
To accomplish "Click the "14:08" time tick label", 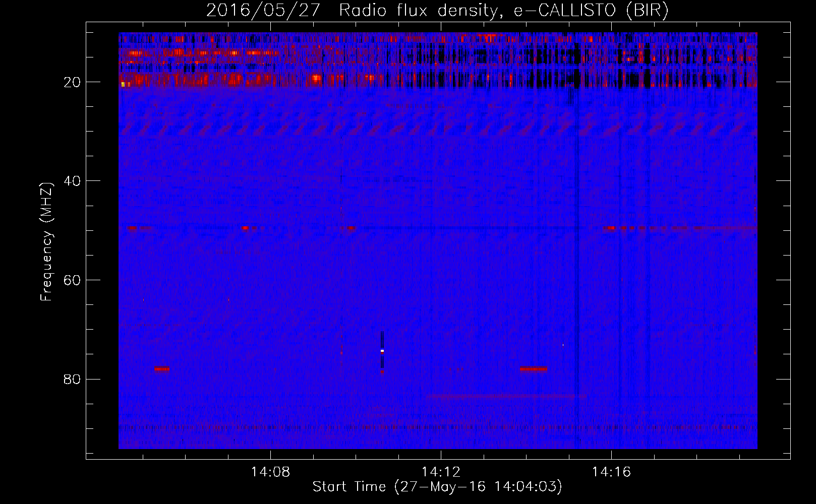I will pyautogui.click(x=270, y=472).
